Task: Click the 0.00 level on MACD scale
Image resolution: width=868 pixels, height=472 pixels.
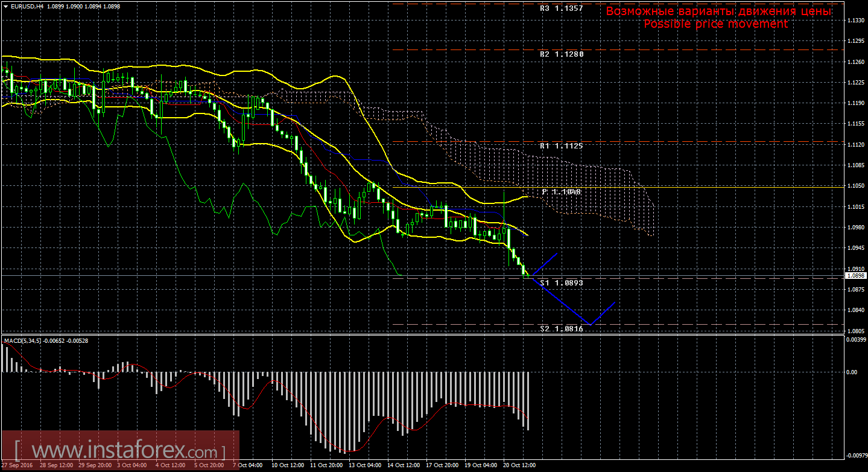Action: click(851, 372)
